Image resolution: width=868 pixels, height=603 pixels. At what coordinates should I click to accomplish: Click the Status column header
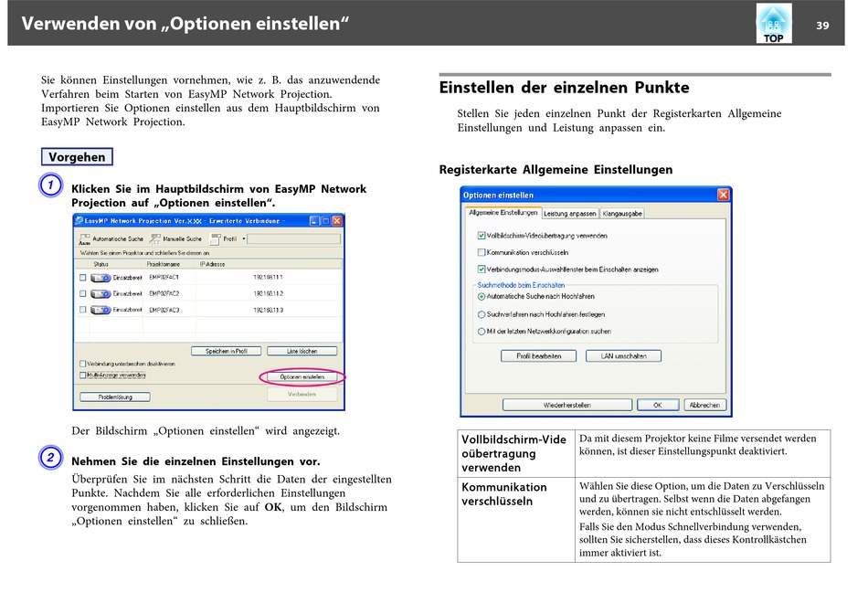point(101,264)
